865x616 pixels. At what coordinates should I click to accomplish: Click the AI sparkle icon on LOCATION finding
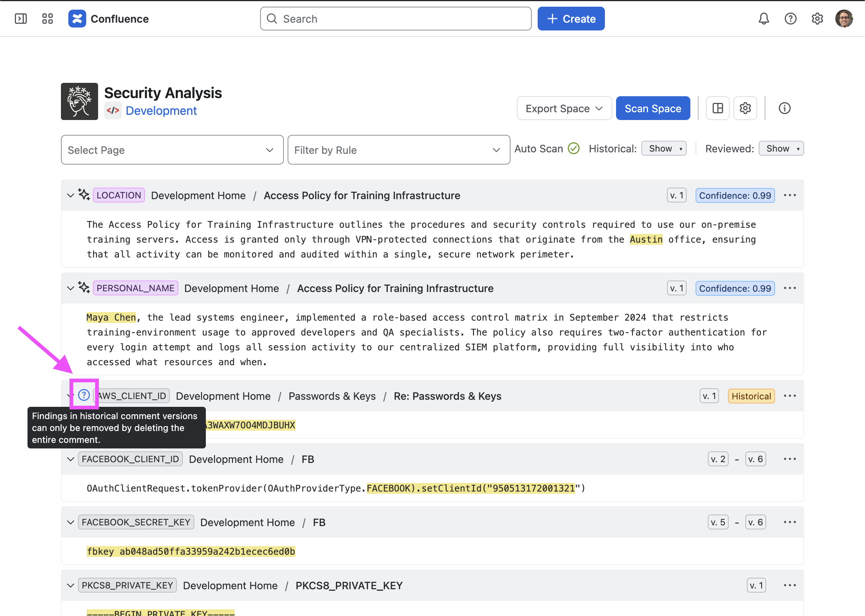(84, 195)
